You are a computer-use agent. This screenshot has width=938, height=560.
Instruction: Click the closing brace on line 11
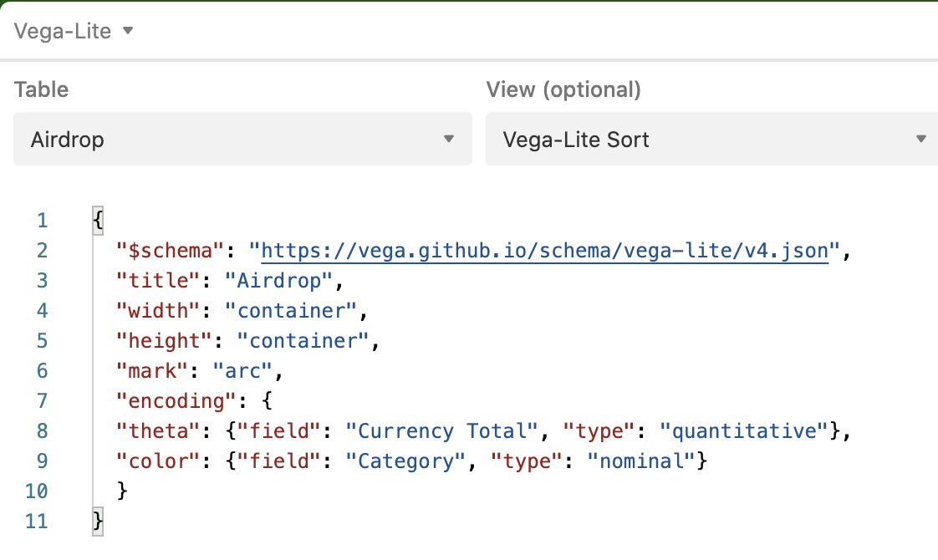click(98, 522)
